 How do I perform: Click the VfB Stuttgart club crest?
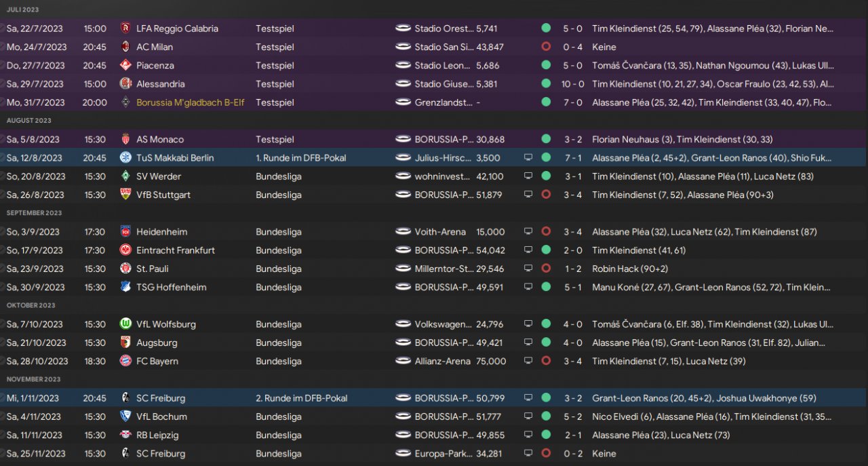[125, 195]
